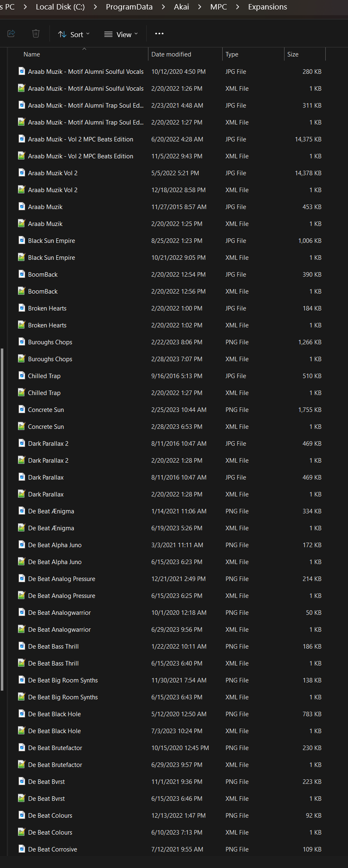Select the Dark Parallax 2 XML file icon
Image resolution: width=348 pixels, height=868 pixels.
pyautogui.click(x=22, y=460)
